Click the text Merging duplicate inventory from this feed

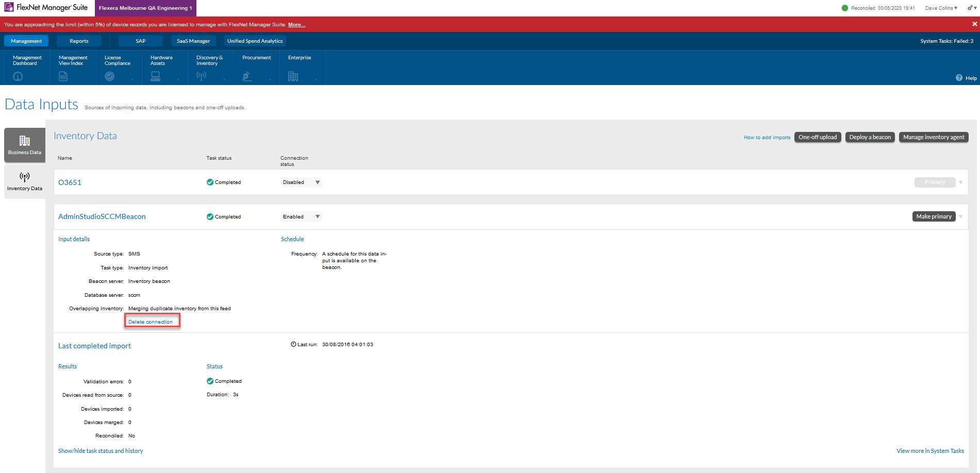coord(179,308)
